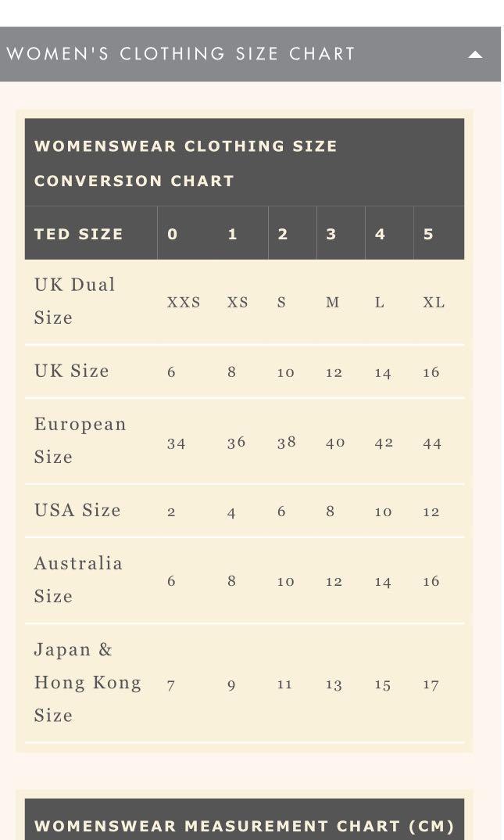Select the UK Size row label
504x840 pixels.
point(72,371)
